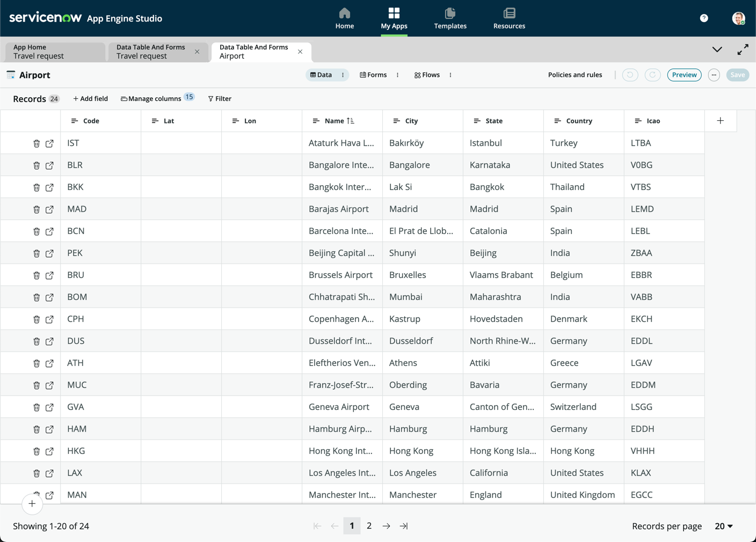Delete the BKK airport record
756x542 pixels.
click(x=37, y=187)
